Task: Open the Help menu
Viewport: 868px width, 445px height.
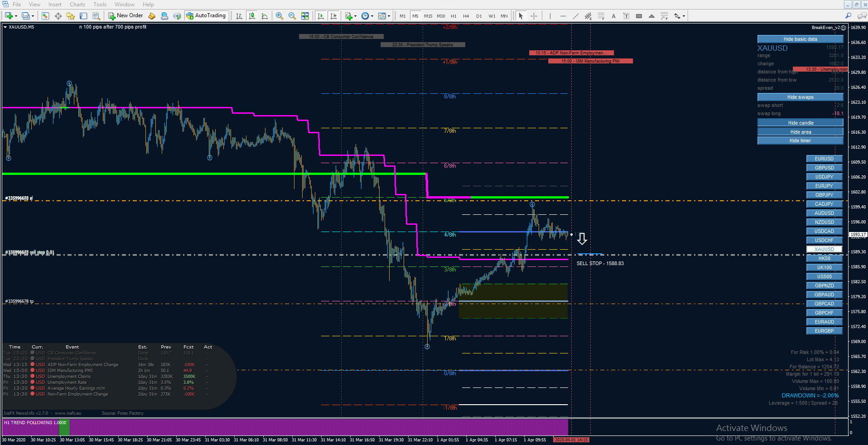Action: [x=148, y=5]
